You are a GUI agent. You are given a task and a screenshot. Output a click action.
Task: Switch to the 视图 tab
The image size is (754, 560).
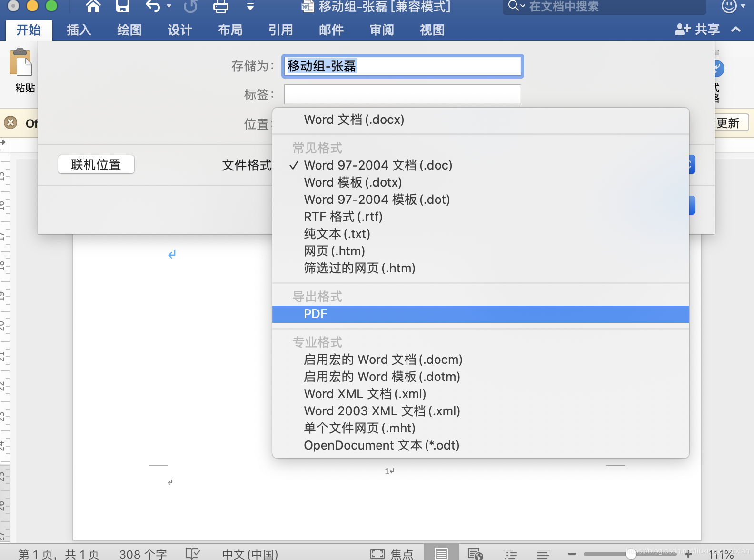432,30
